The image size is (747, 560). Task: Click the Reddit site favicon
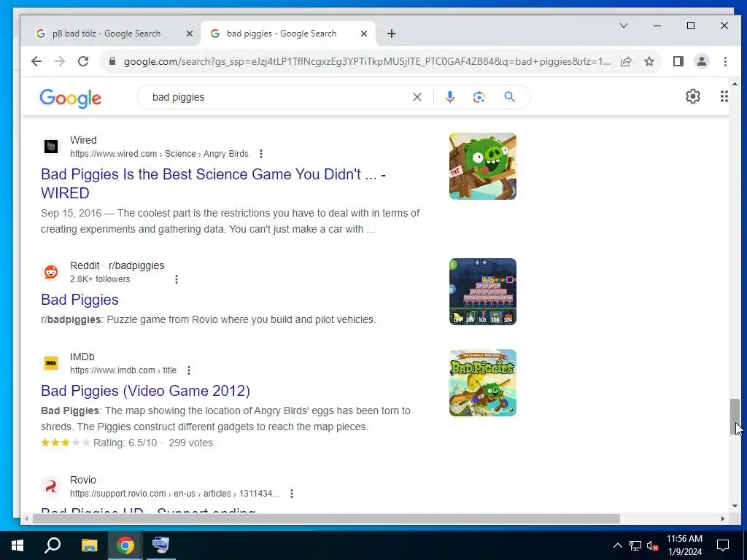click(x=51, y=272)
